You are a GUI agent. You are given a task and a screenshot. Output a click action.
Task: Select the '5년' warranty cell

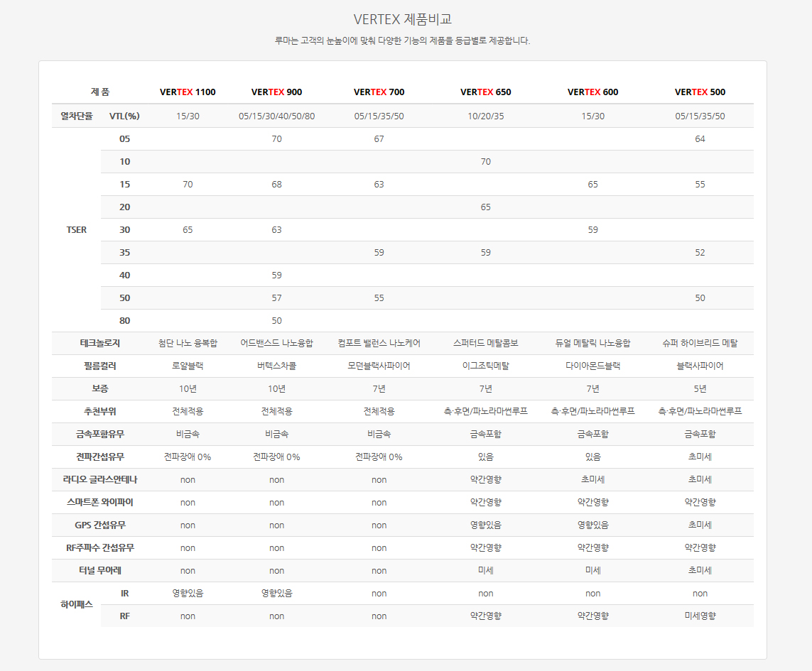click(x=700, y=389)
